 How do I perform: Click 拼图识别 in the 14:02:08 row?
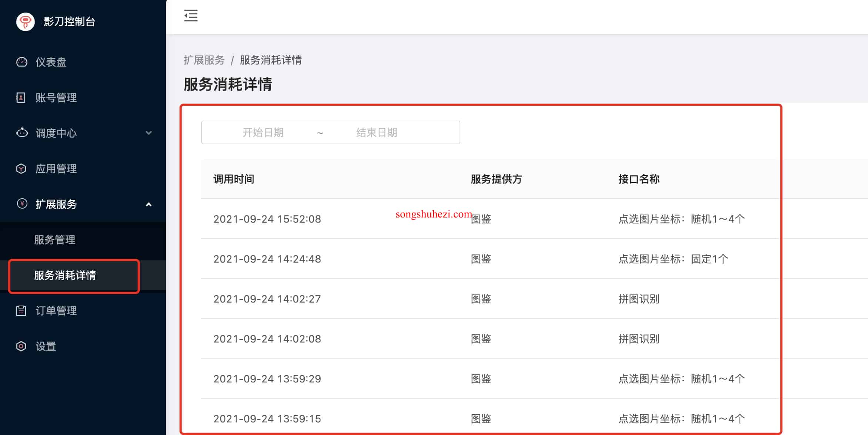[639, 339]
